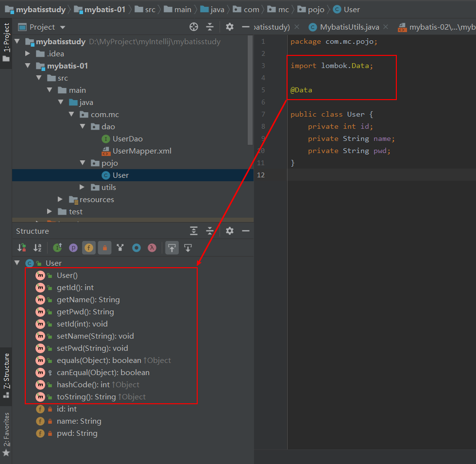
Task: Select the UserDao interface in project tree
Action: [x=122, y=139]
